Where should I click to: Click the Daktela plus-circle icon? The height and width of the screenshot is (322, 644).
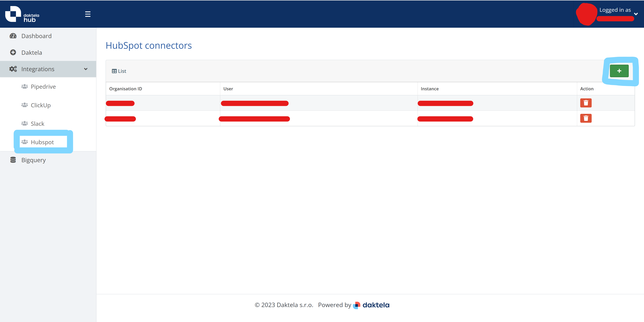point(13,52)
